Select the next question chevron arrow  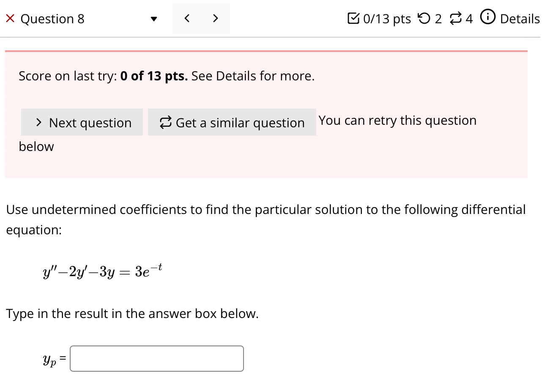pos(215,18)
